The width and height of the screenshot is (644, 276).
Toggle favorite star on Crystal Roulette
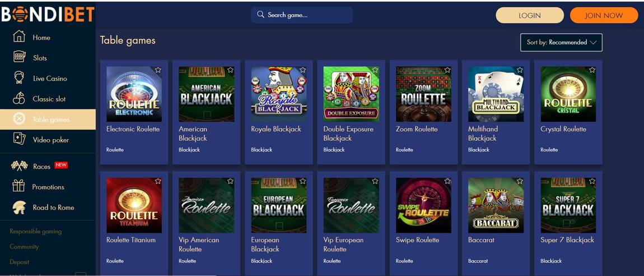[x=592, y=70]
